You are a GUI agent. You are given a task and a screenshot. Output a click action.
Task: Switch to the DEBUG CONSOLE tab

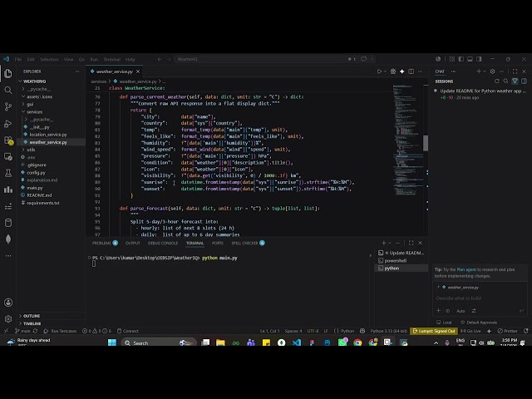[x=163, y=243]
